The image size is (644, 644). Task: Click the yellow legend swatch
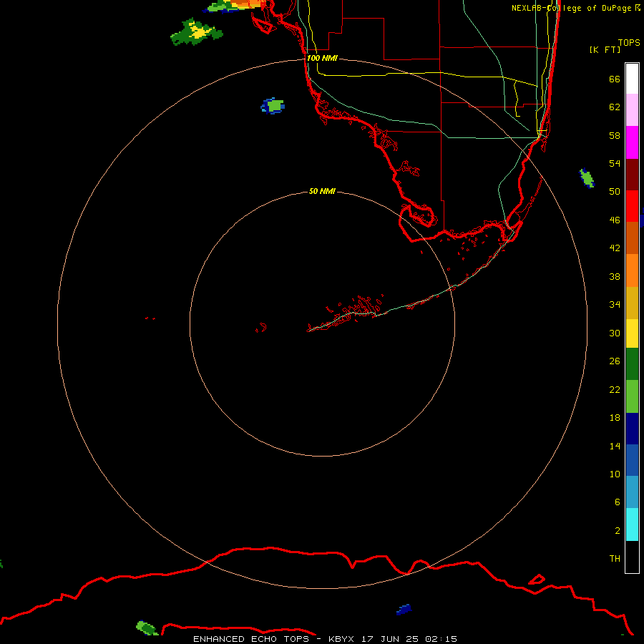tap(632, 333)
